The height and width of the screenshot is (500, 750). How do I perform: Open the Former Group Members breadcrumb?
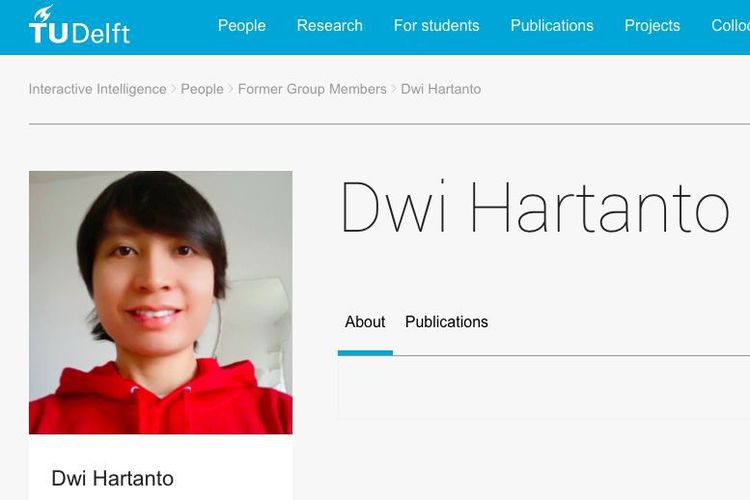point(312,89)
